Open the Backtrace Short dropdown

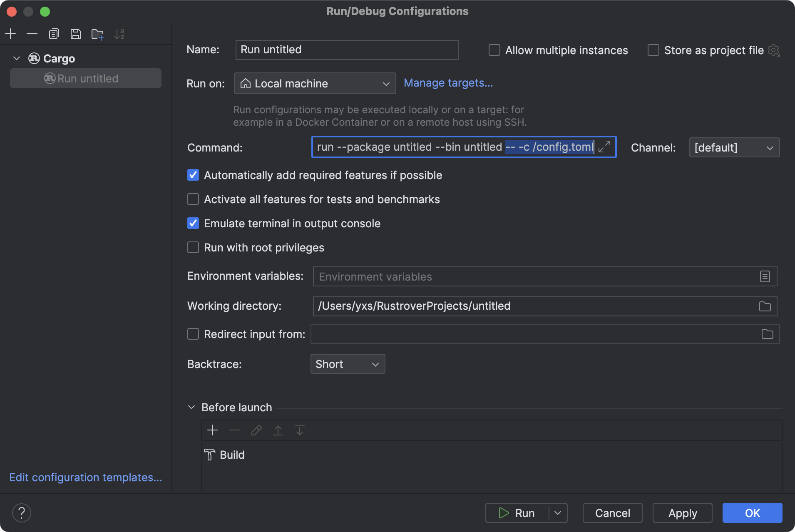tap(348, 364)
